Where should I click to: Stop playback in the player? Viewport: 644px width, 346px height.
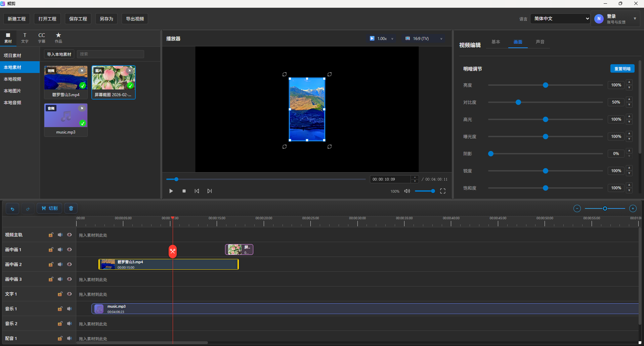coord(184,191)
